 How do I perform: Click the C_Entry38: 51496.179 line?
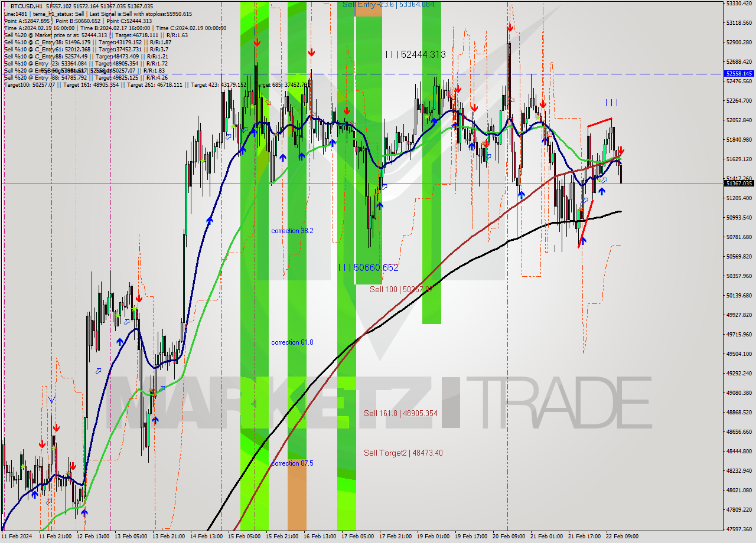click(88, 42)
